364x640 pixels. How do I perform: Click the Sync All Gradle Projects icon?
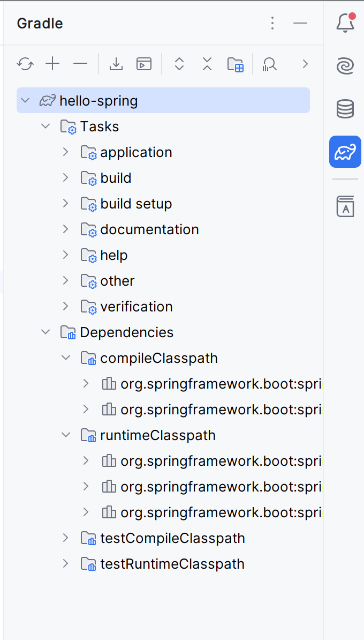25,64
